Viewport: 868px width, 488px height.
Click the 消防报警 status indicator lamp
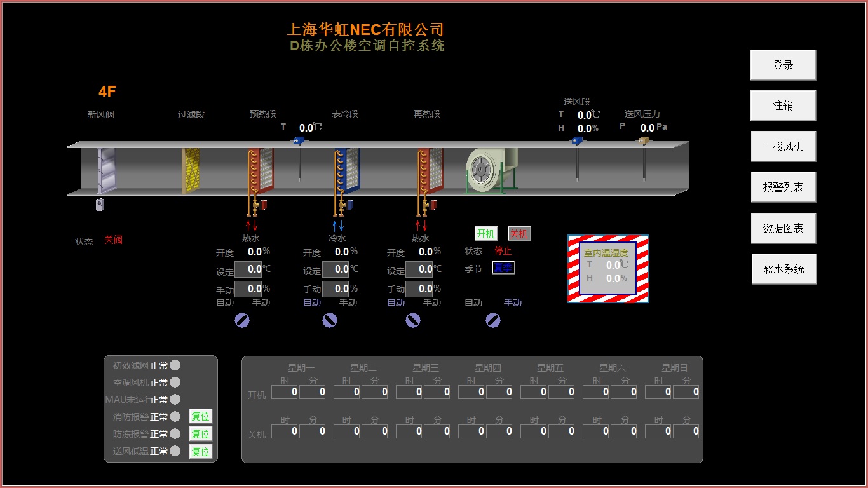point(175,417)
